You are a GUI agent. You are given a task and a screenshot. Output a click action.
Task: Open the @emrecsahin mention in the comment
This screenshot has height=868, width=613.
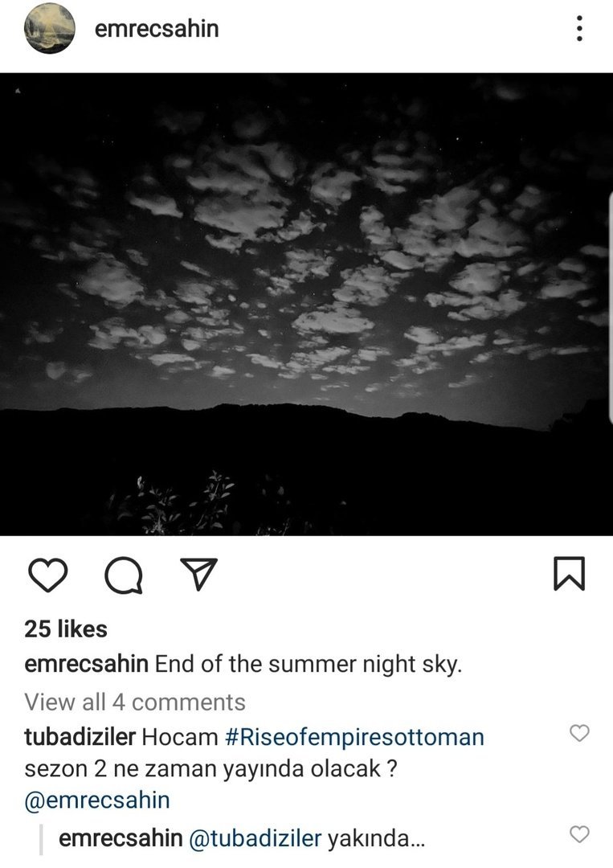point(97,800)
